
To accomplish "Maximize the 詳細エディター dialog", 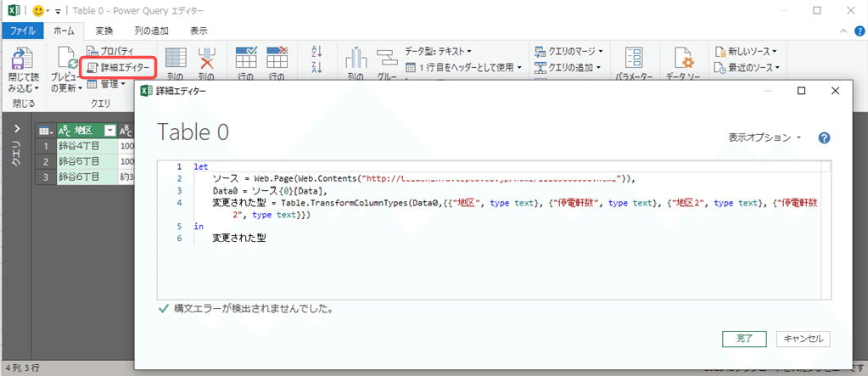I will 801,91.
